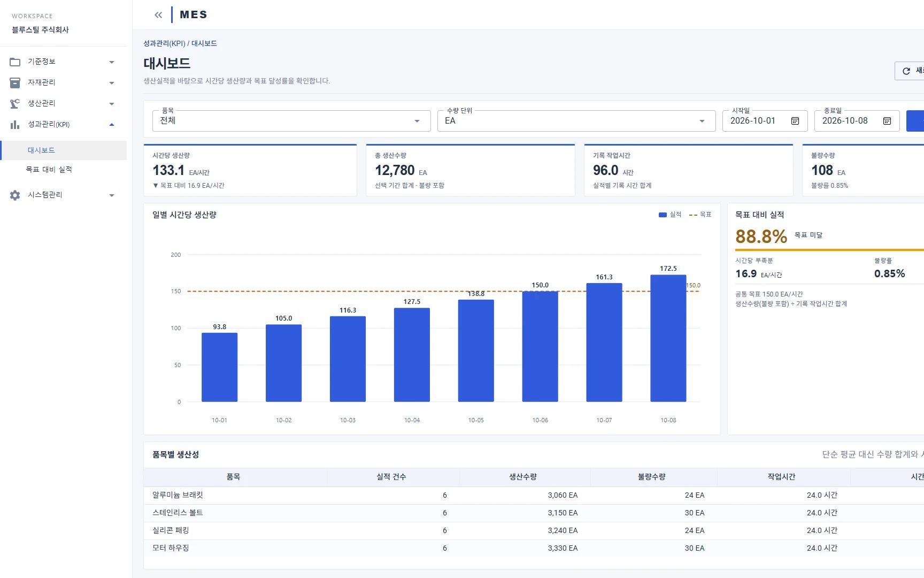Expand the 기준정보 menu arrow
Screen dimensions: 924x578
tap(112, 62)
